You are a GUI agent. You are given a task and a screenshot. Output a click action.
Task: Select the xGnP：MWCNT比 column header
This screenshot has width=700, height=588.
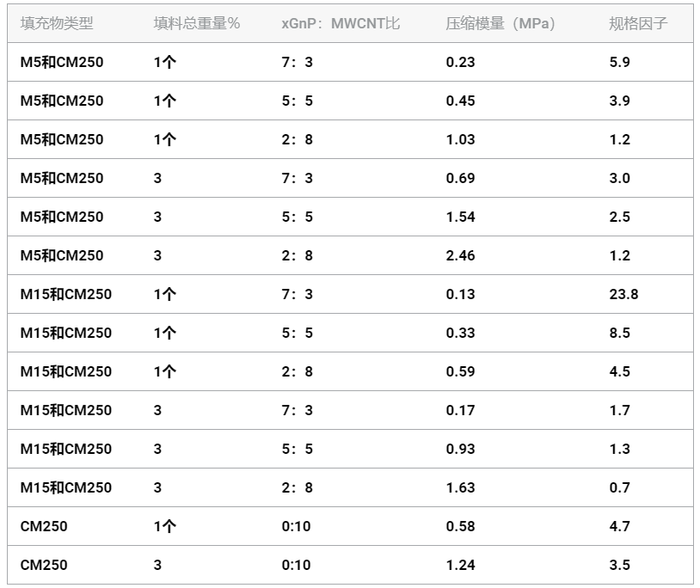341,23
